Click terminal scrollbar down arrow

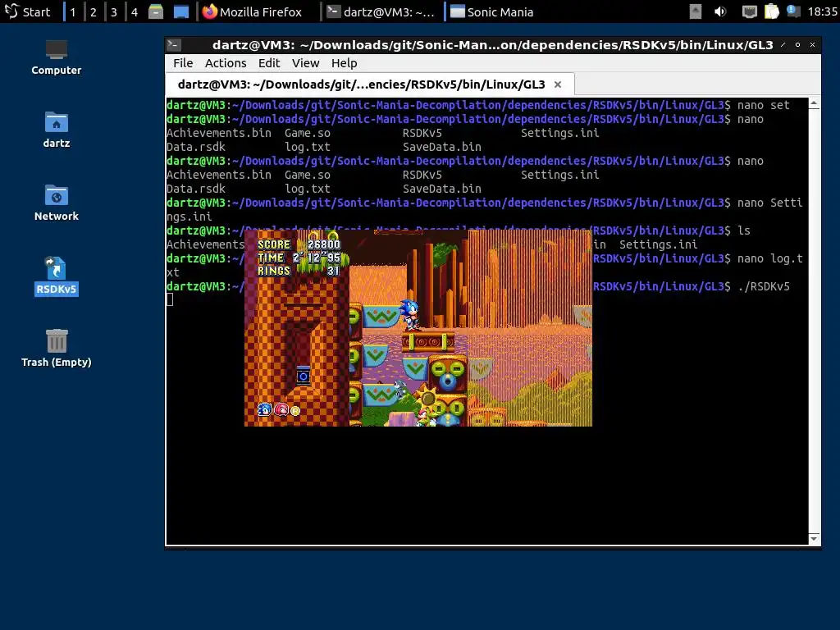(815, 539)
